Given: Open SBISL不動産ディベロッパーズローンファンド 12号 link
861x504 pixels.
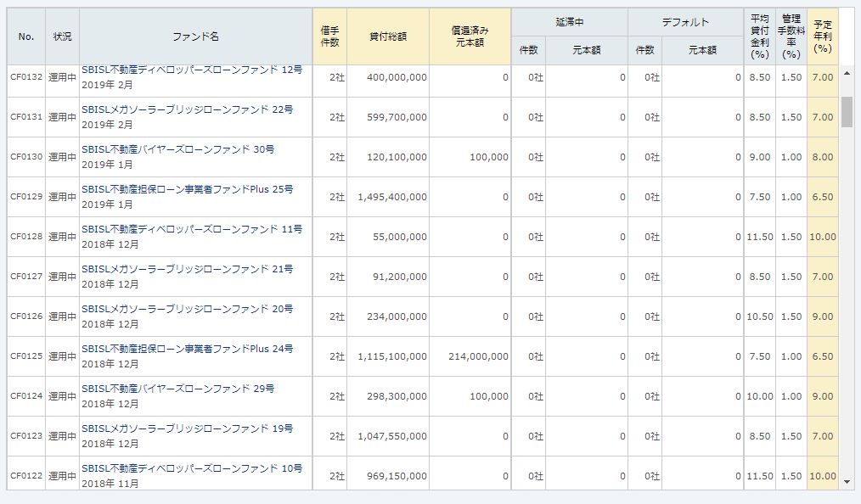Looking at the screenshot, I should coord(192,70).
